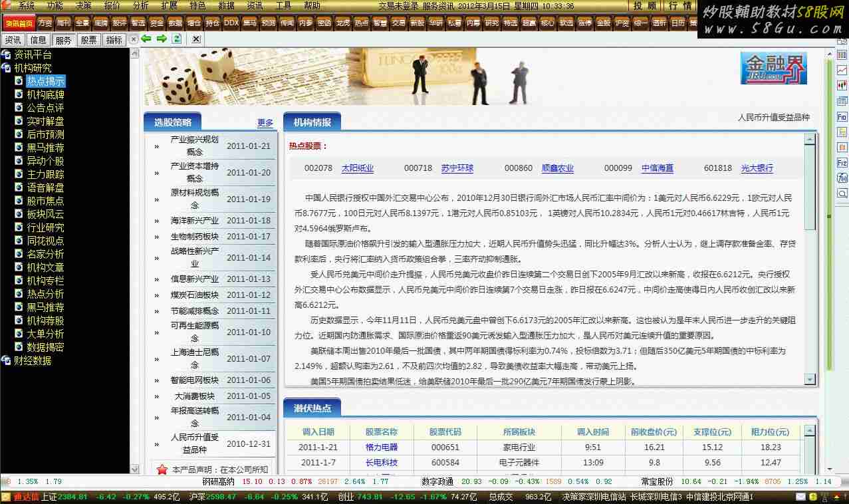Select 机构底牌 in the left tree
The height and width of the screenshot is (504, 849).
45,94
